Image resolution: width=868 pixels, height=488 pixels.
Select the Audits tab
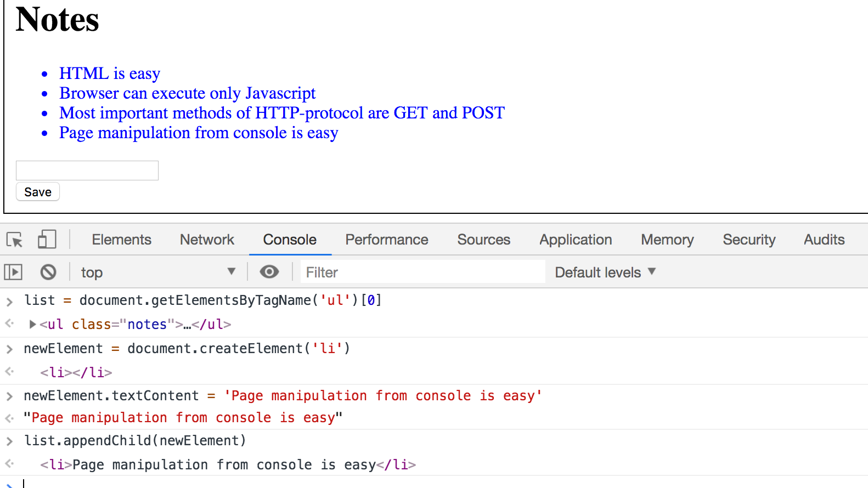pyautogui.click(x=824, y=240)
